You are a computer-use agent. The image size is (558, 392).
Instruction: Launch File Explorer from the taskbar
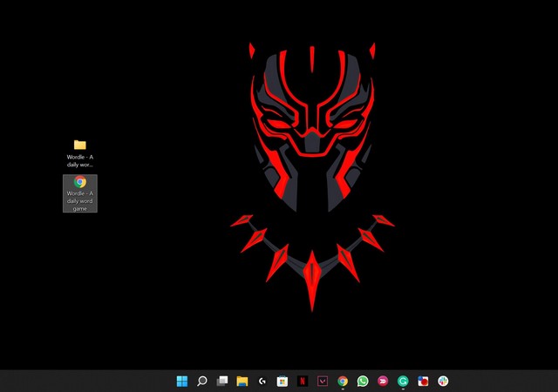pos(242,381)
